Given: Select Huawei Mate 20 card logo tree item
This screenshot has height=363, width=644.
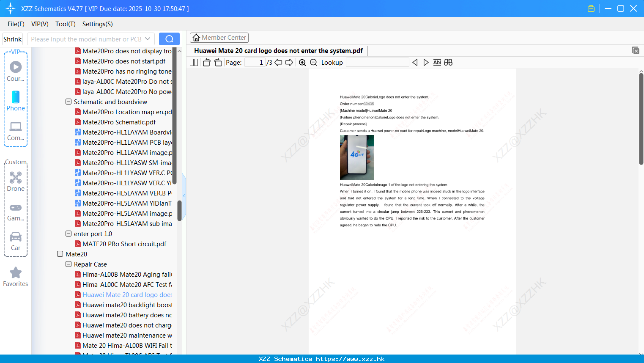Looking at the screenshot, I should click(x=123, y=294).
